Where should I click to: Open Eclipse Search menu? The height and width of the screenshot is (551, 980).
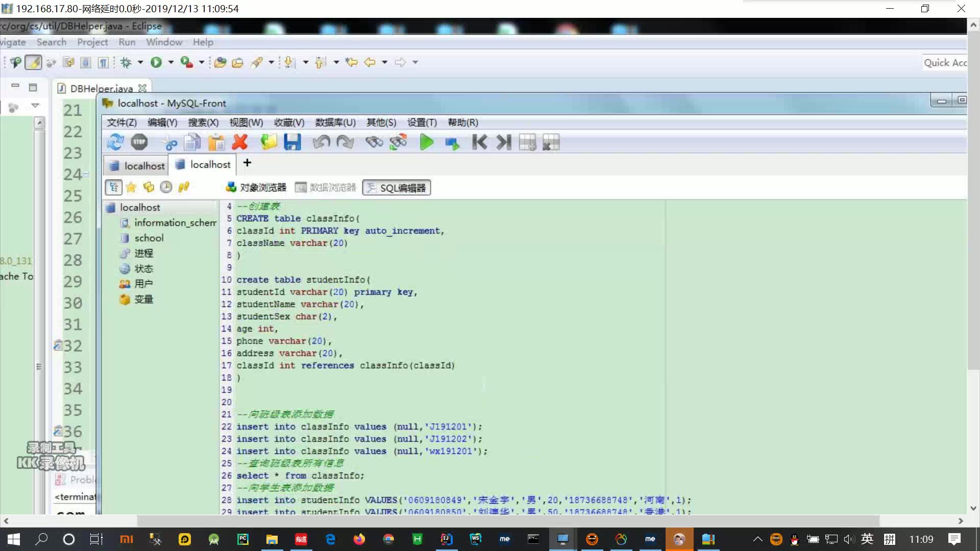(52, 42)
